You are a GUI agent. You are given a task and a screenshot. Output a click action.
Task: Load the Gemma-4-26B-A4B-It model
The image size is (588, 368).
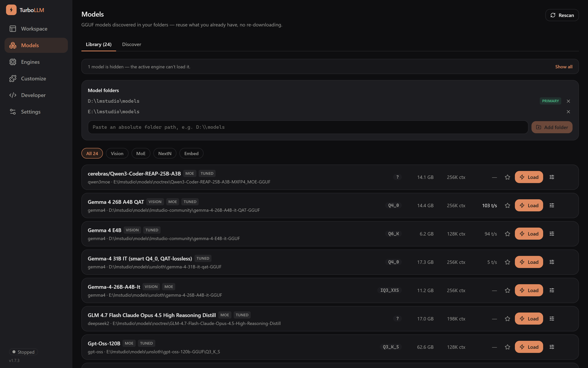(x=529, y=290)
